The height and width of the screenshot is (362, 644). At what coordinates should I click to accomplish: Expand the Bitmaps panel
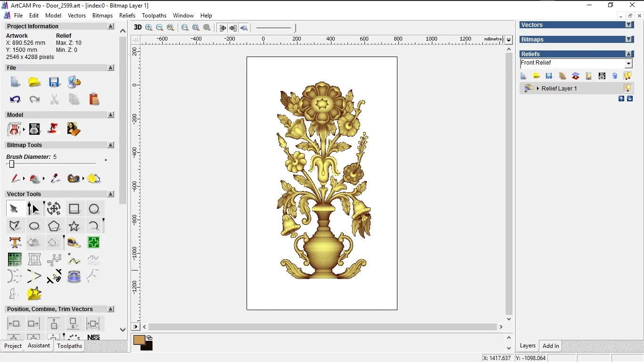click(628, 40)
